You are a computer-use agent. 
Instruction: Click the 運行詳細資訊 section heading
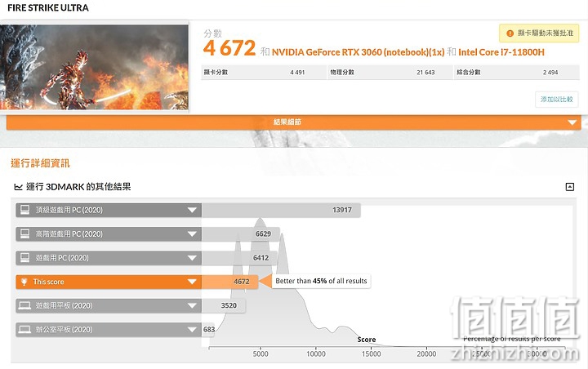click(x=40, y=163)
